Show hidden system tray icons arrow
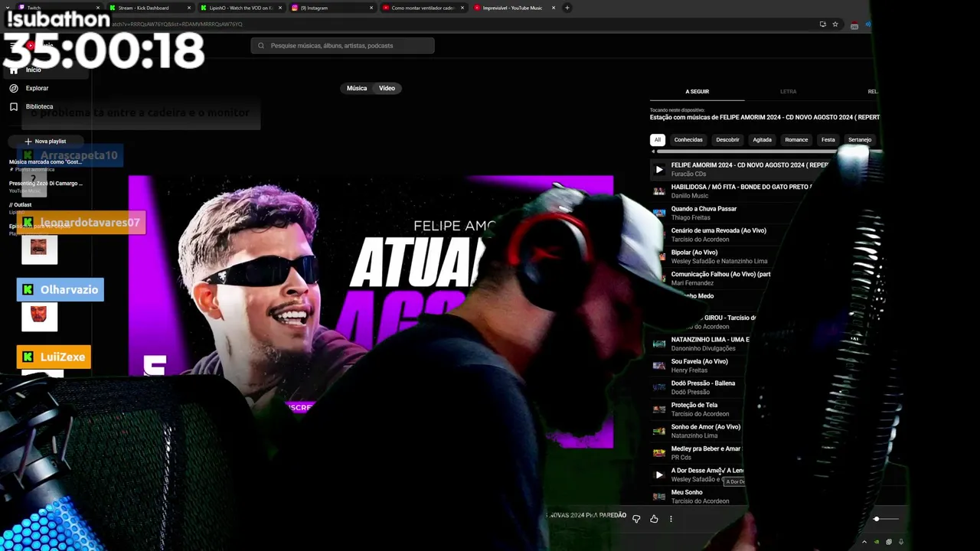Image resolution: width=980 pixels, height=551 pixels. tap(864, 542)
